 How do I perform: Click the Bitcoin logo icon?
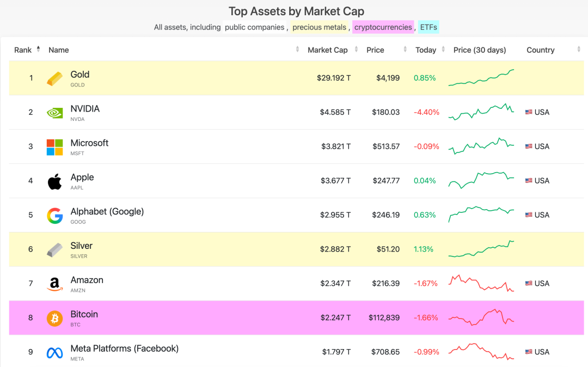point(54,318)
